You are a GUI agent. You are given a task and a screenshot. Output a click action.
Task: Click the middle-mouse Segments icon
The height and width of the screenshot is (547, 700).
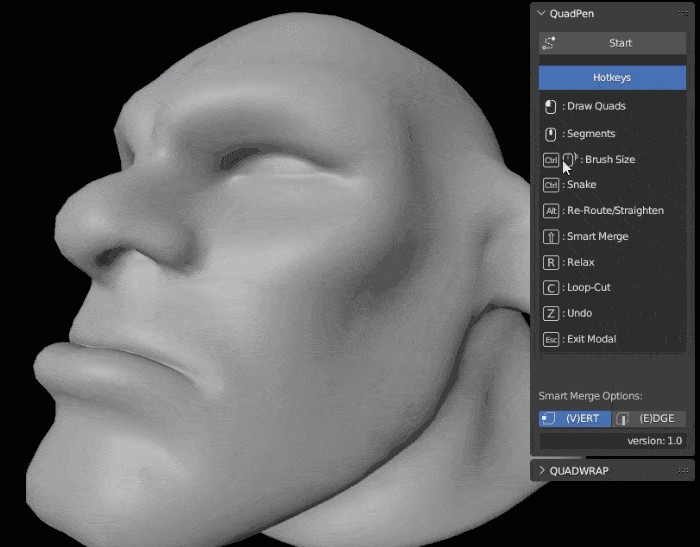click(x=550, y=134)
